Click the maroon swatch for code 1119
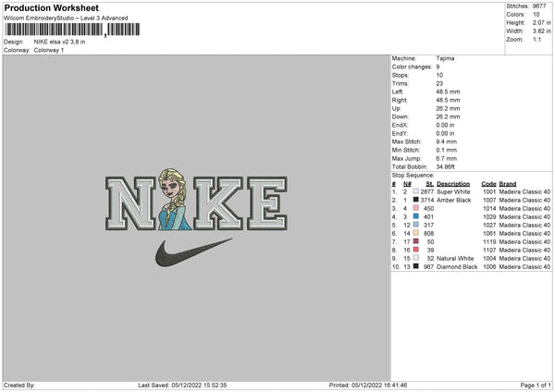Viewport: 555px width, 392px height. click(416, 241)
